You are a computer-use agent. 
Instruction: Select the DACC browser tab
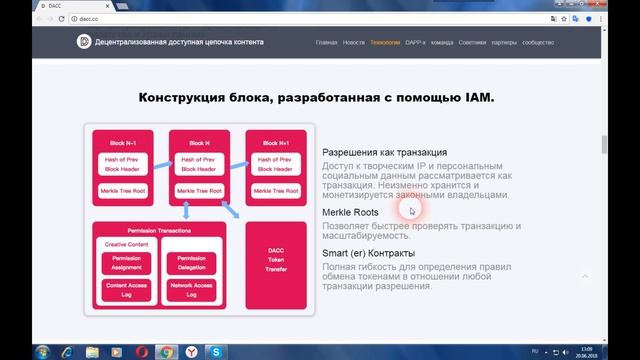tap(73, 6)
